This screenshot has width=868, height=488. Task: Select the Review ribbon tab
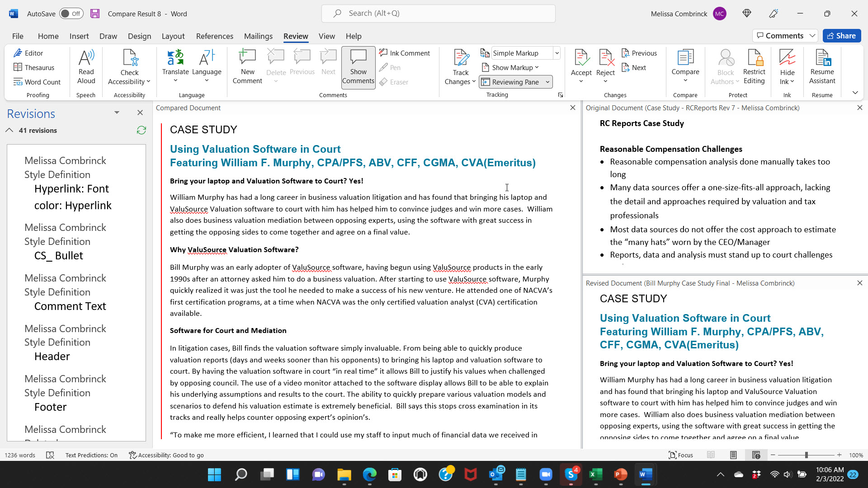coord(296,36)
